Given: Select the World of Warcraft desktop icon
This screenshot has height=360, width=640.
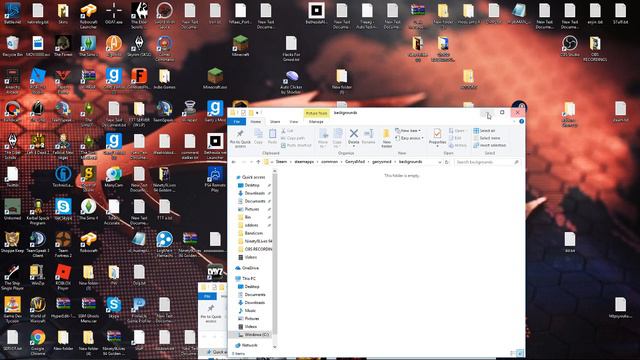Looking at the screenshot, I should click(38, 309).
